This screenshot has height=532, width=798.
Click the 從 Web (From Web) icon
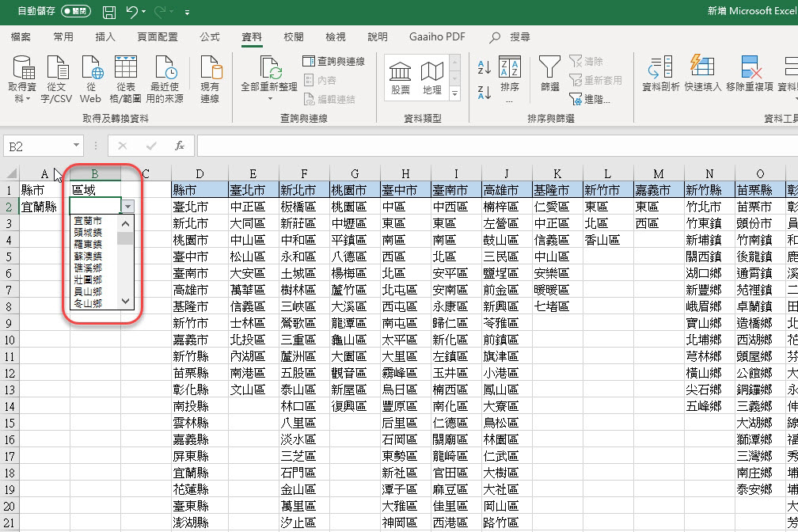[x=94, y=78]
